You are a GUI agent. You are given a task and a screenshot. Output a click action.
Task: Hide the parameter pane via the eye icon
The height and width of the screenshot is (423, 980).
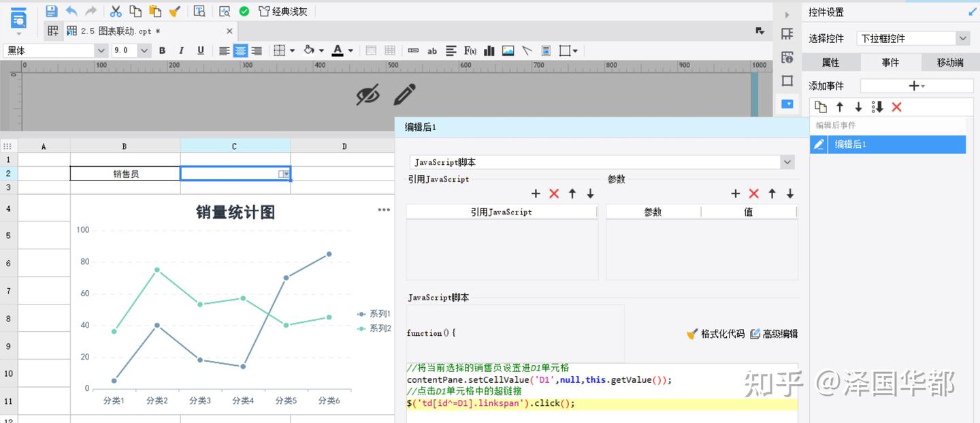(x=367, y=94)
